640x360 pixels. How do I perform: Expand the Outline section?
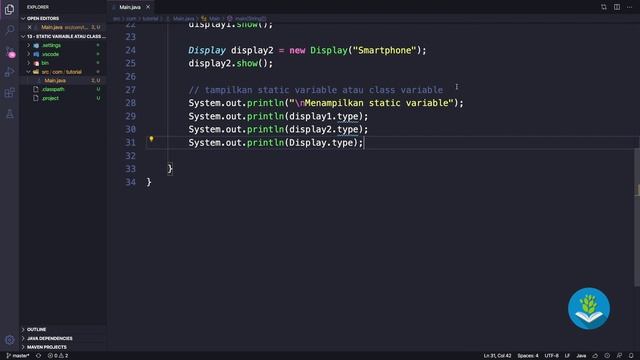(x=63, y=329)
